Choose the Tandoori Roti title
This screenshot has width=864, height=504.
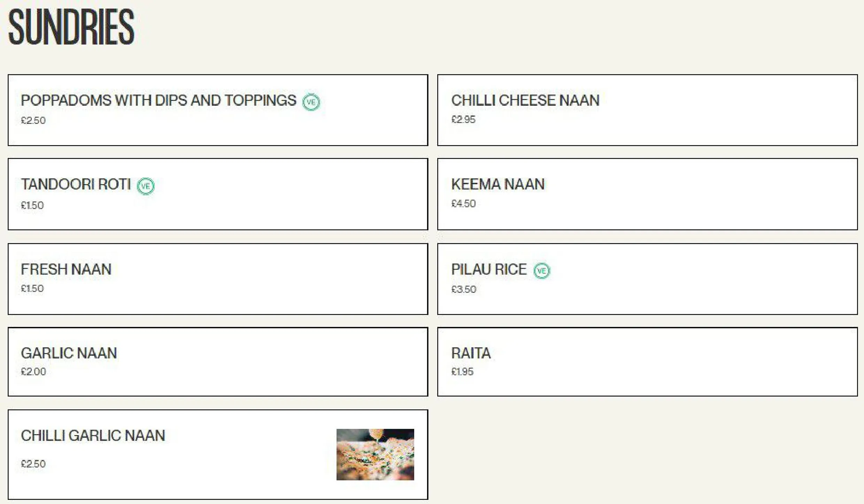click(76, 184)
